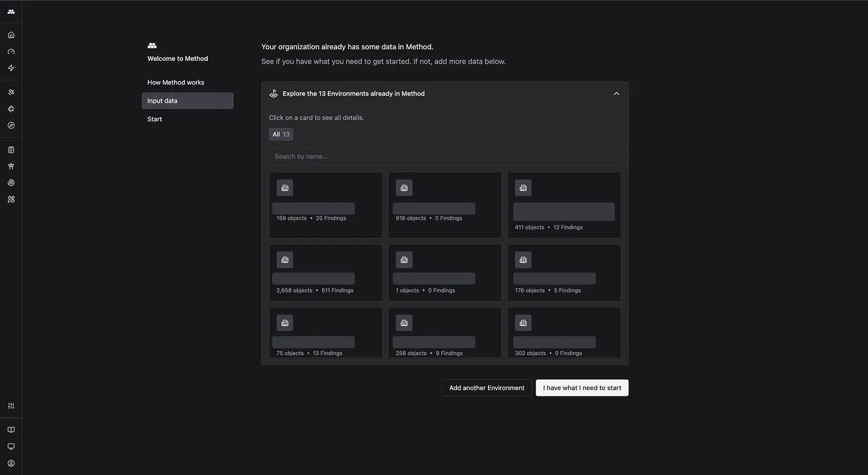Click the control tower icon in sidebar
The height and width of the screenshot is (475, 868).
11,166
